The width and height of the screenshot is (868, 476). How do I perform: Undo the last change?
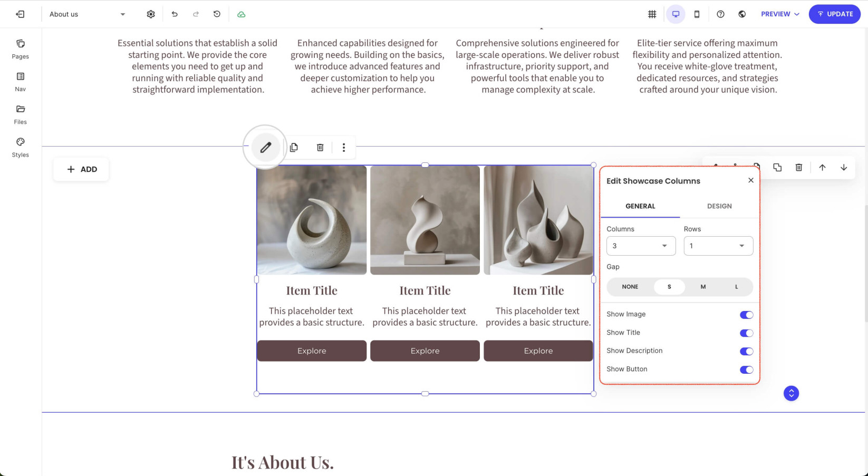[x=175, y=14]
